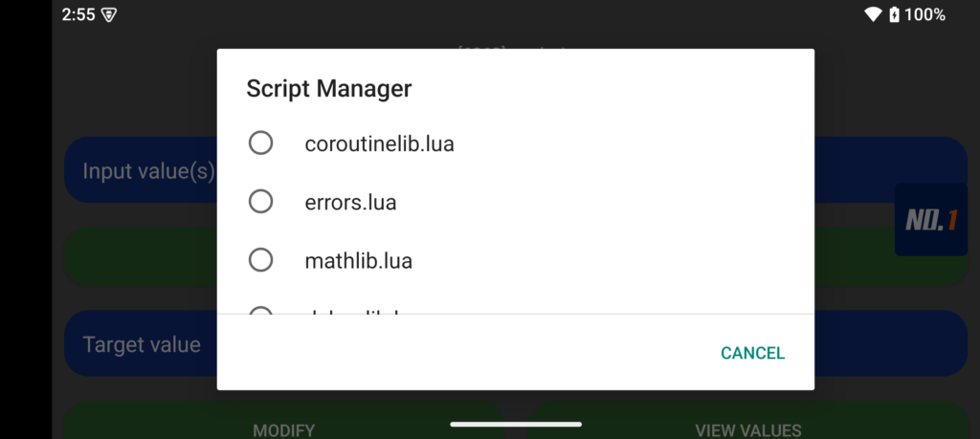Dismiss the dialog with CANCEL
This screenshot has width=980, height=439.
[752, 353]
